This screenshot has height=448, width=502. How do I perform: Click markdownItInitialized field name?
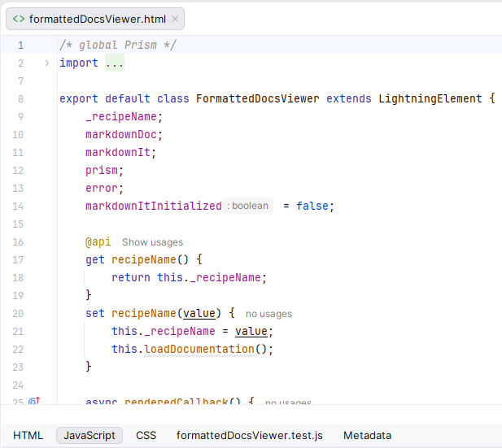coord(153,206)
